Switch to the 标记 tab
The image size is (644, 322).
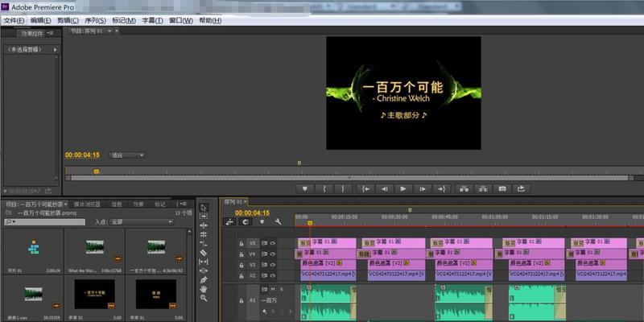pyautogui.click(x=159, y=204)
